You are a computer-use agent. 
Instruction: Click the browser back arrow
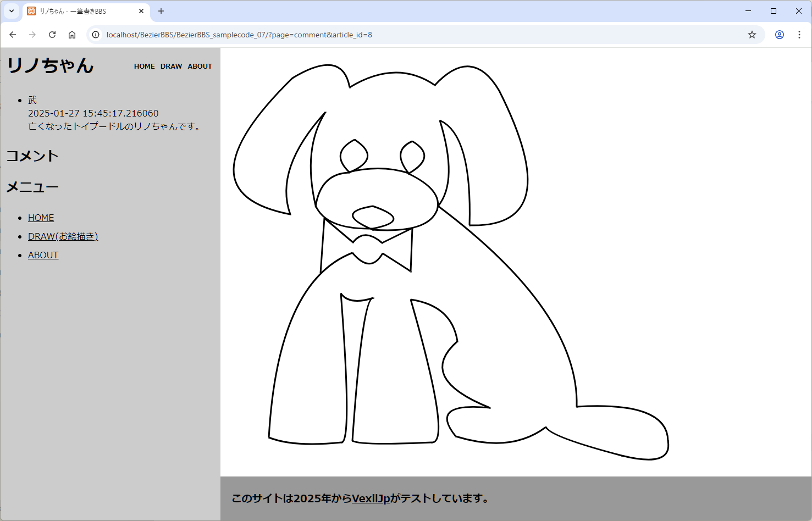13,35
